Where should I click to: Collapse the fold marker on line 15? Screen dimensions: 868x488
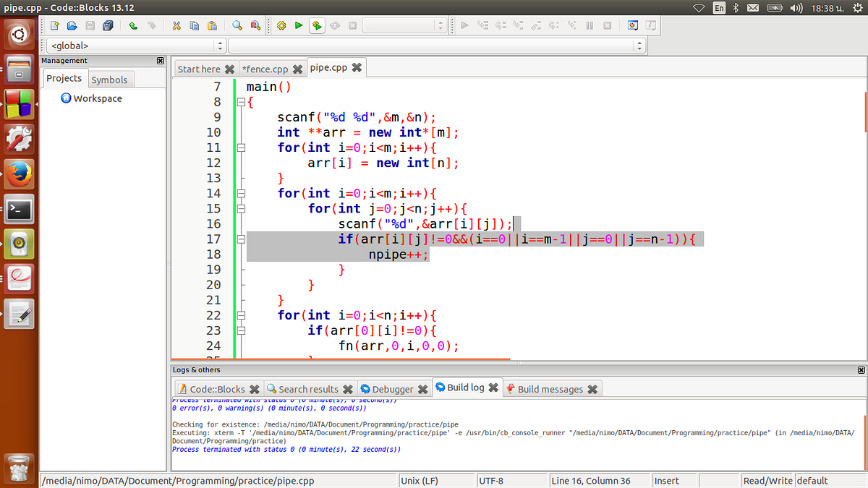241,208
